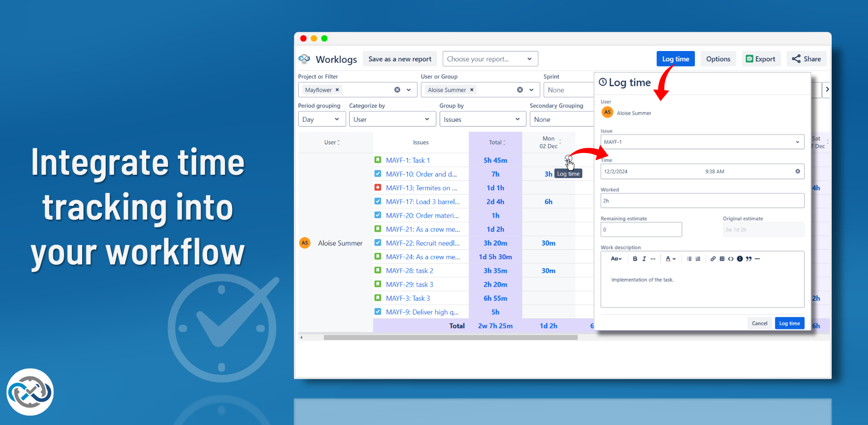Open the Period grouping Day dropdown
868x425 pixels.
322,119
